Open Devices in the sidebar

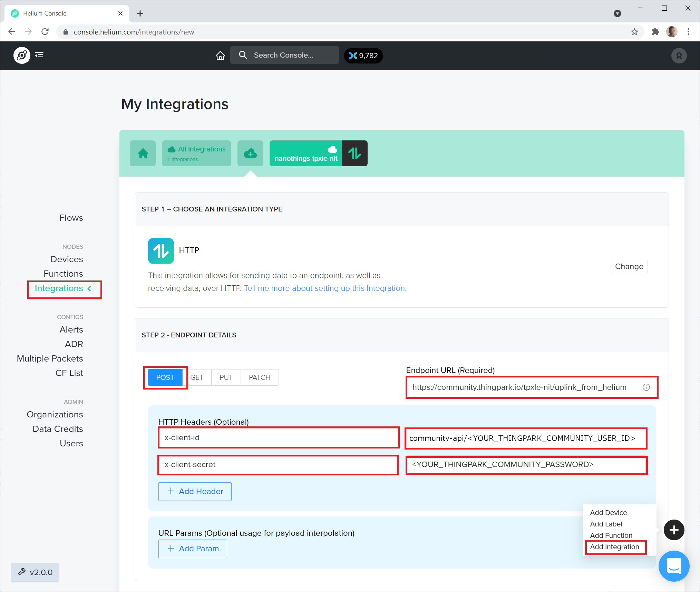(67, 259)
